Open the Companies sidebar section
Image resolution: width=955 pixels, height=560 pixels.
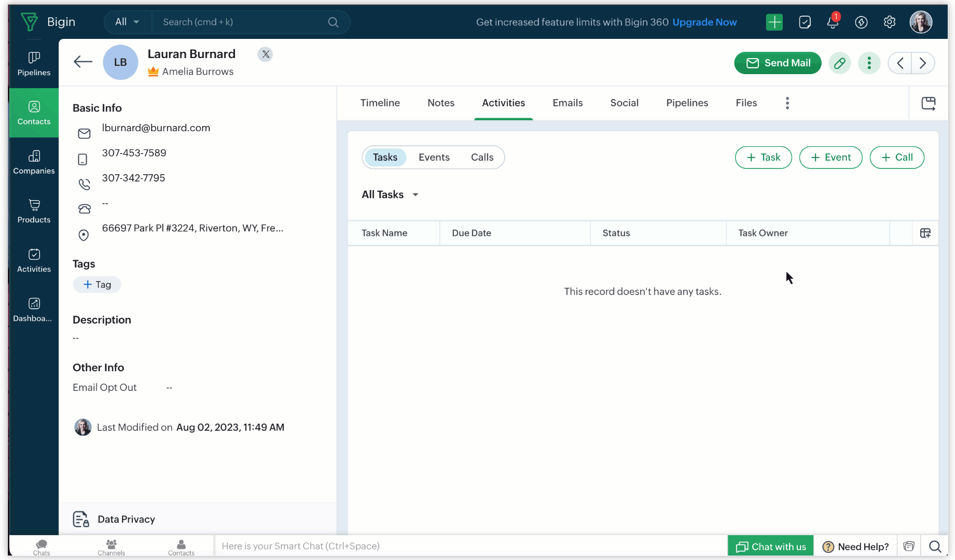[34, 162]
